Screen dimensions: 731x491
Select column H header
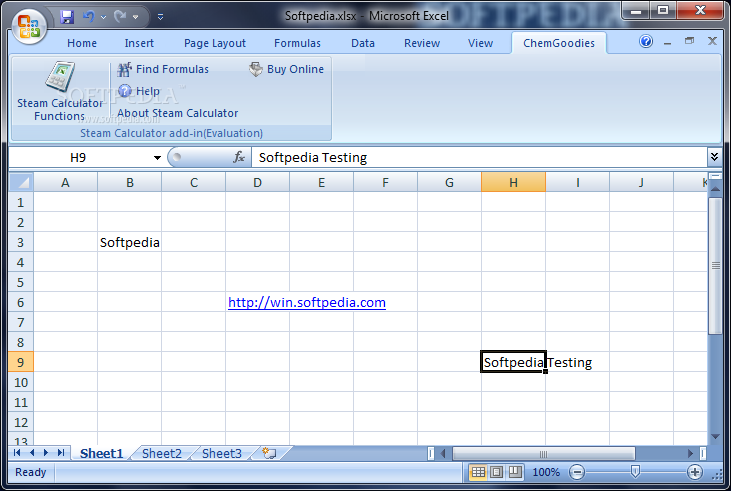pos(513,182)
